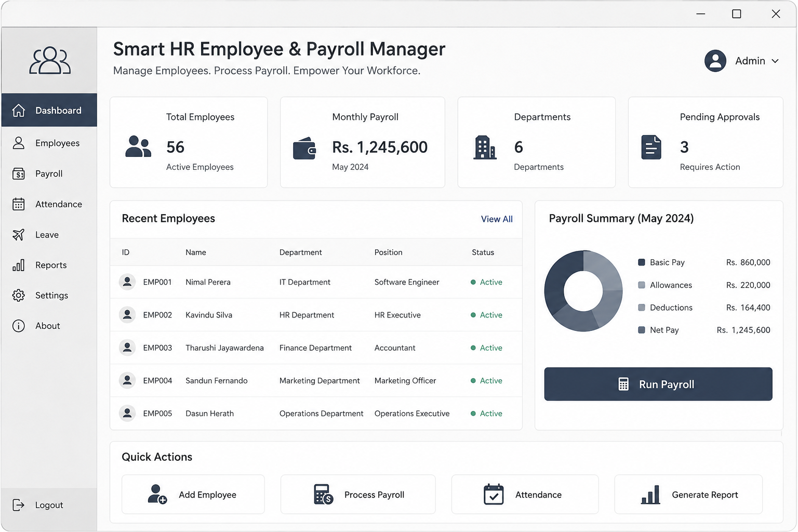Click the Generate Report bar chart icon

(x=650, y=495)
